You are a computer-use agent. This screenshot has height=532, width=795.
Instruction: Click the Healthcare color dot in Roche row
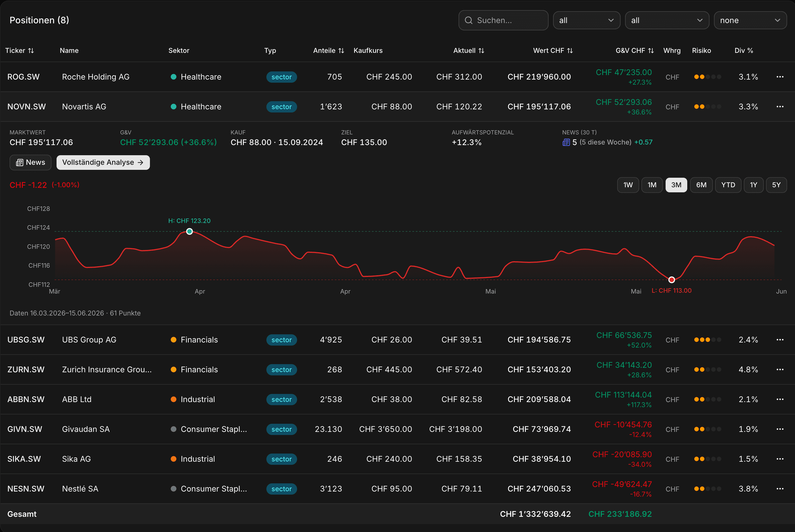(x=174, y=77)
